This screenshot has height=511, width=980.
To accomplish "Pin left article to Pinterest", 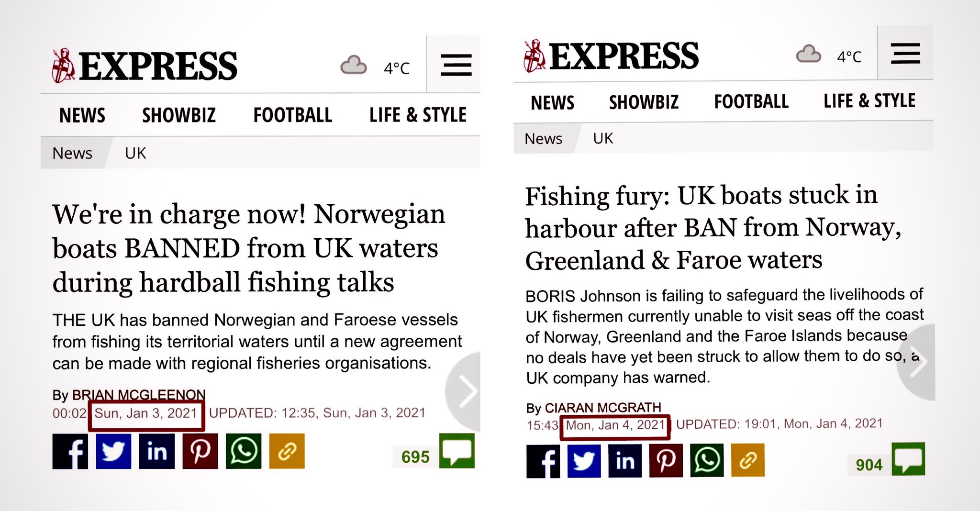I will (200, 451).
